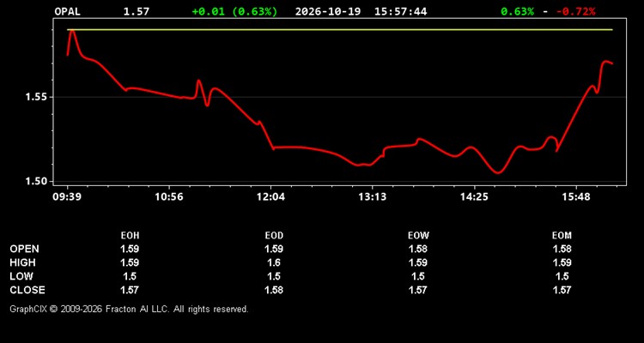This screenshot has height=343, width=644.
Task: Click the GraphCIX copyright notice
Action: 130,309
